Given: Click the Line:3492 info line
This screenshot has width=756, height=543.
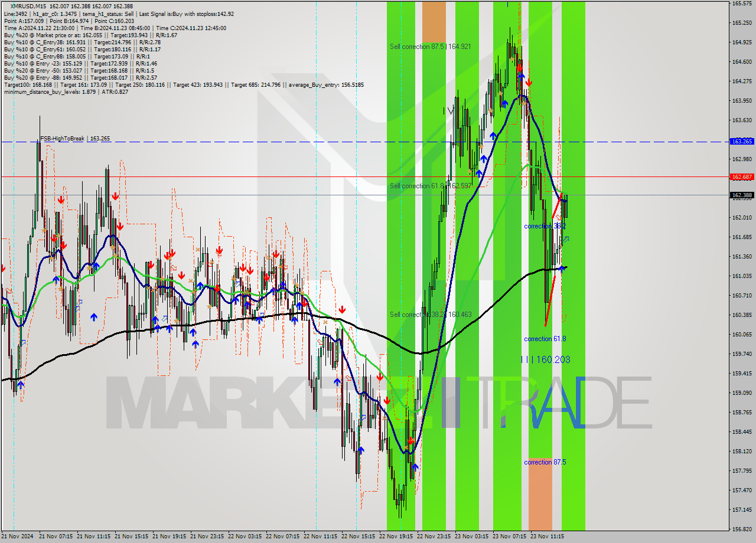Looking at the screenshot, I should pos(119,14).
